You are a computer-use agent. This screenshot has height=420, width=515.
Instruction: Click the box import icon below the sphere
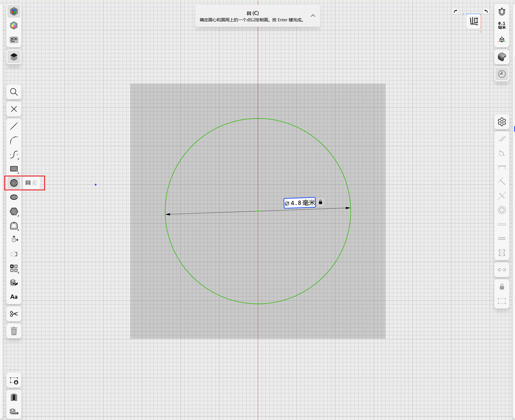click(14, 40)
